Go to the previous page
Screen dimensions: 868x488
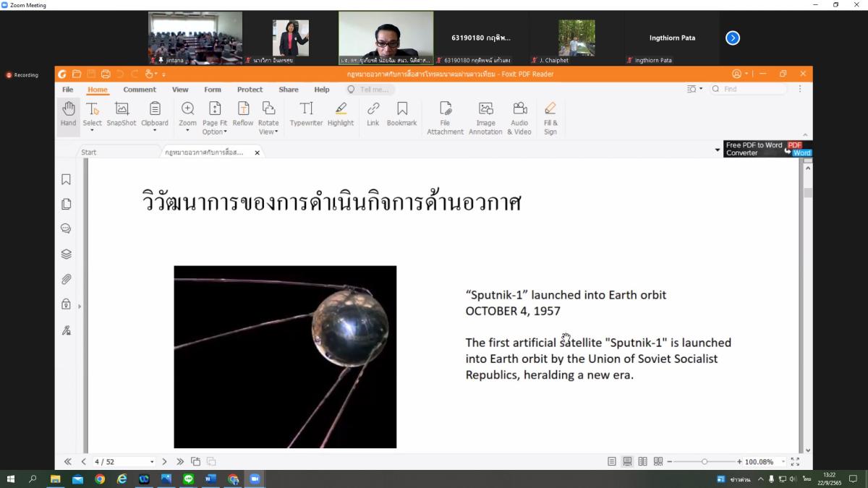(83, 461)
